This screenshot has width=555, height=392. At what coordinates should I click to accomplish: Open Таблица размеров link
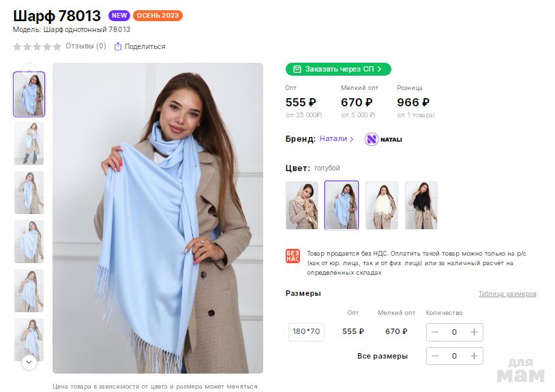click(x=507, y=294)
